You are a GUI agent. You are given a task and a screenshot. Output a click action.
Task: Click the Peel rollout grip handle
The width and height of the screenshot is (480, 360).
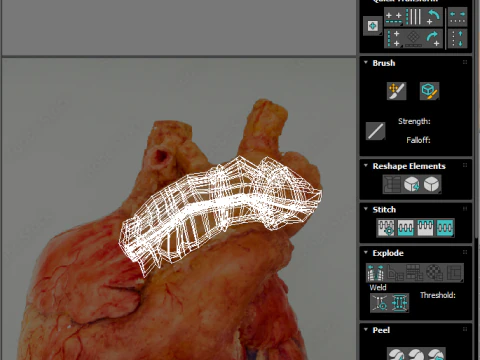[465, 329]
